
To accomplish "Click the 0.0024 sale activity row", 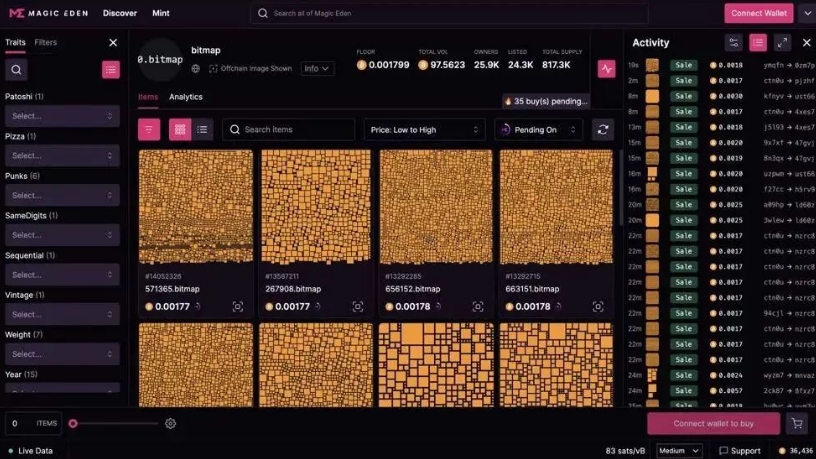I will tap(721, 375).
